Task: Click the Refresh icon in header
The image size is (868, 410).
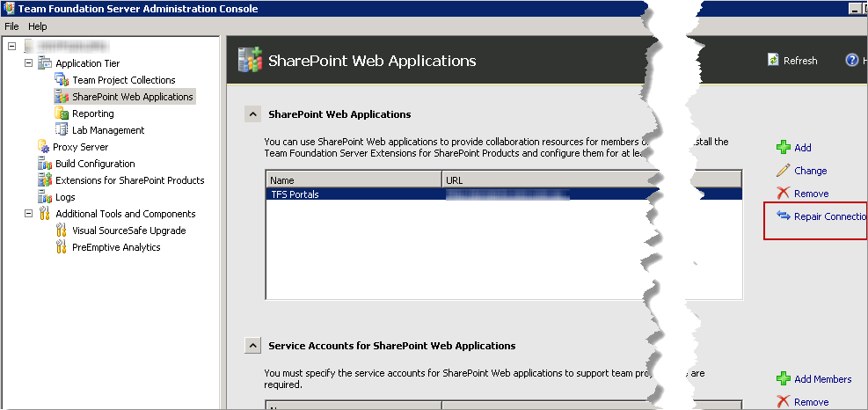Action: coord(773,61)
